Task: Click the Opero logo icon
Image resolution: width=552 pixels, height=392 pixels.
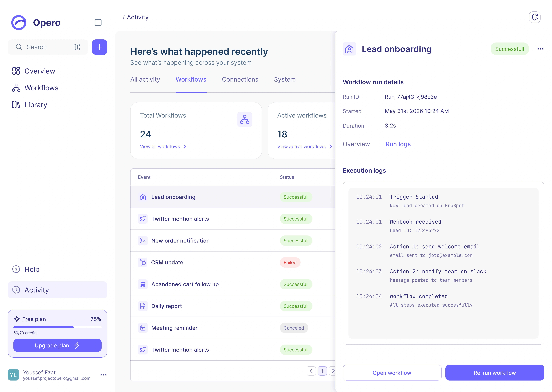Action: coord(19,23)
